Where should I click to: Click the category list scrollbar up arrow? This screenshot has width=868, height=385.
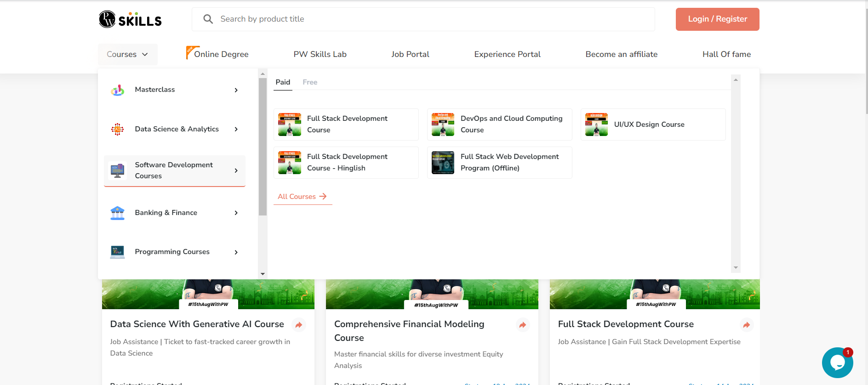pyautogui.click(x=263, y=74)
